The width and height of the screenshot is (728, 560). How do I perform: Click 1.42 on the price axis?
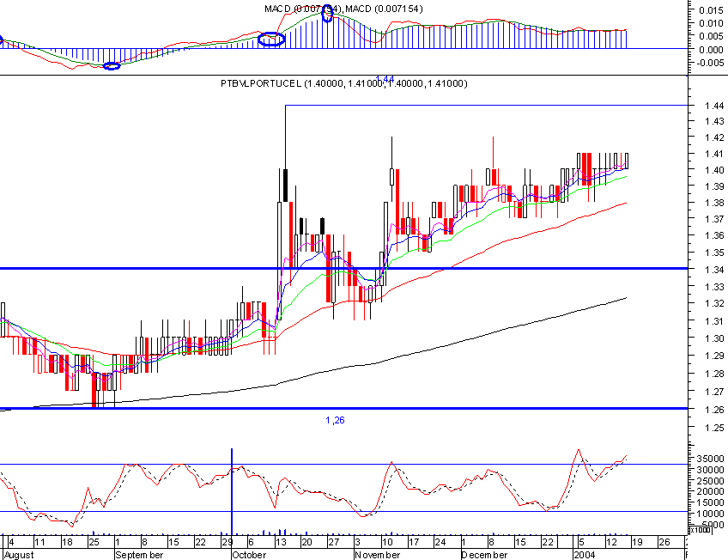tap(714, 137)
